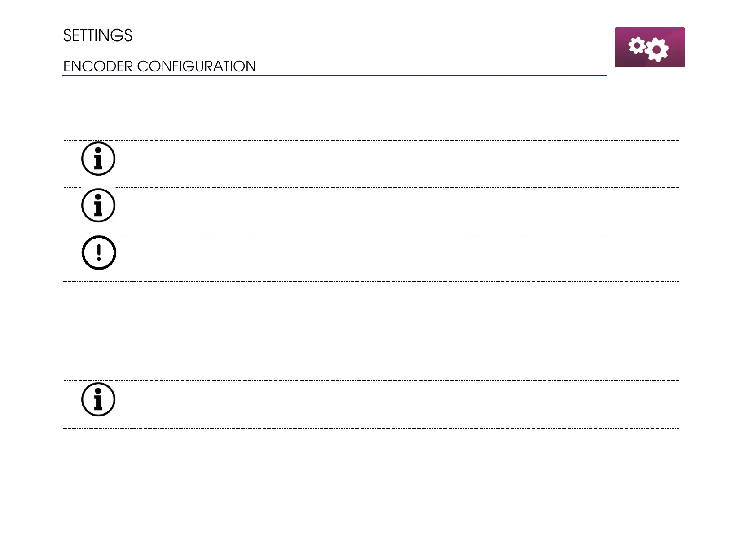Select the second info icon above the warning
This screenshot has height=535, width=756.
98,206
